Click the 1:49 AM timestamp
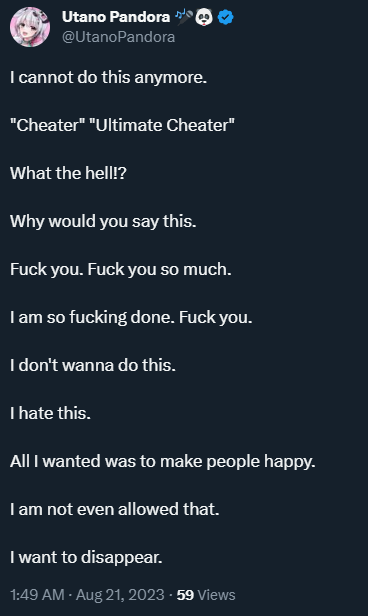Screen dimensions: 368x616 tap(37, 595)
